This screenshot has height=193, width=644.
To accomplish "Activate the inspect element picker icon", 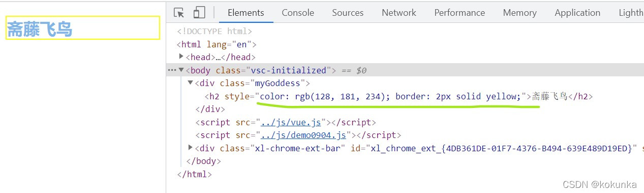I will click(x=179, y=13).
